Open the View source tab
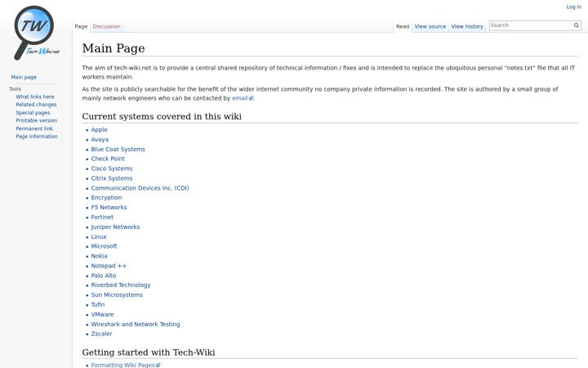The width and height of the screenshot is (588, 368). (430, 27)
